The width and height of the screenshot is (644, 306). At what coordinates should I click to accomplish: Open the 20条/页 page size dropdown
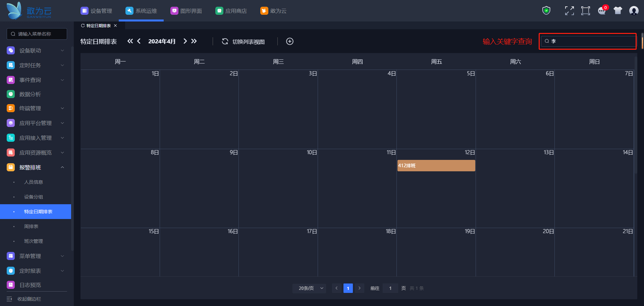309,288
